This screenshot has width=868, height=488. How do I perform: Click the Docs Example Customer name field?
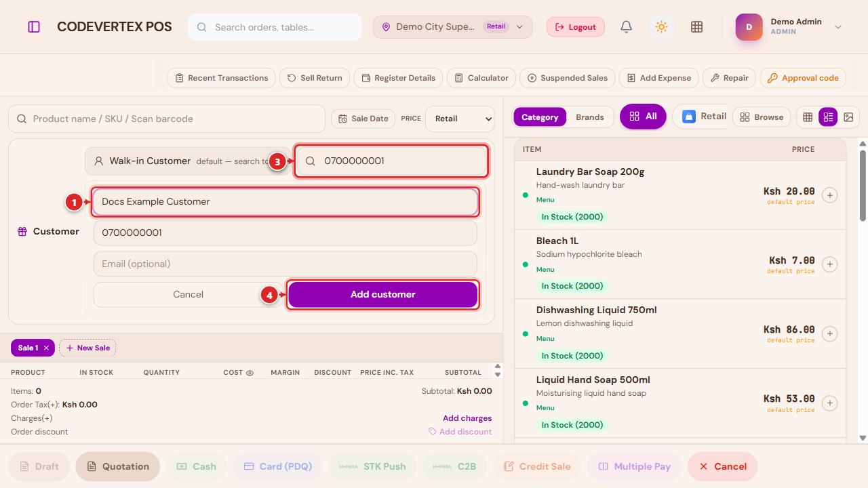coord(285,202)
